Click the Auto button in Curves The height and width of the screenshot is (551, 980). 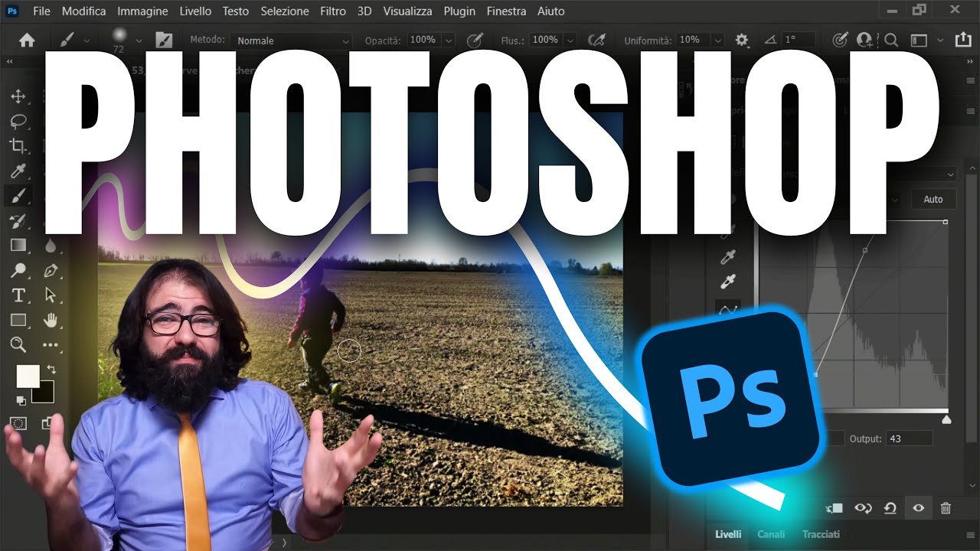933,199
